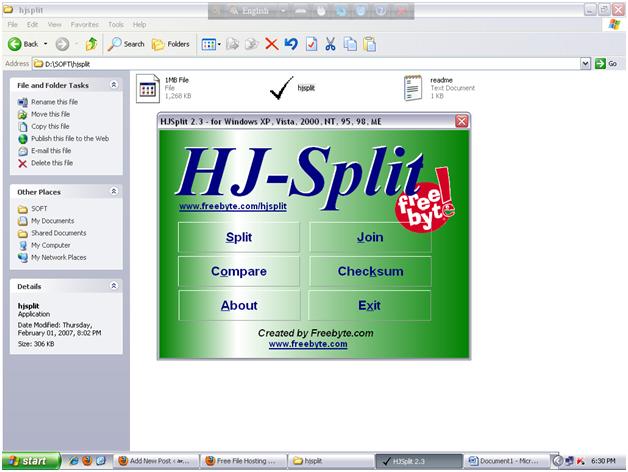This screenshot has width=628, height=472.
Task: Open Search in the Explorer toolbar
Action: coord(126,44)
